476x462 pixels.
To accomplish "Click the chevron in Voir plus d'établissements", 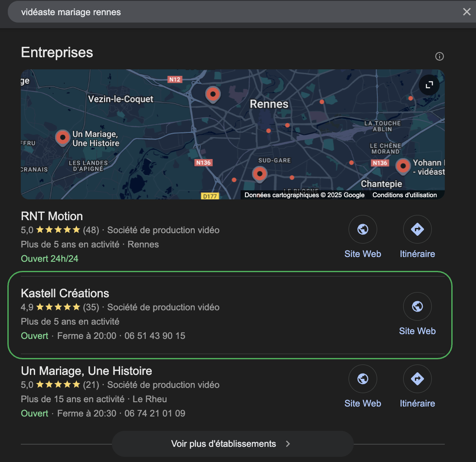I will [x=288, y=444].
